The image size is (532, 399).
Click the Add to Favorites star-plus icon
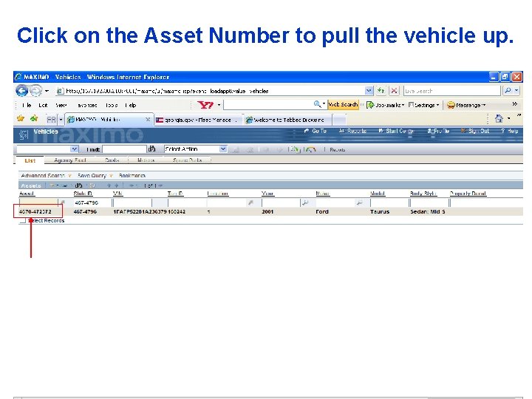click(x=34, y=118)
